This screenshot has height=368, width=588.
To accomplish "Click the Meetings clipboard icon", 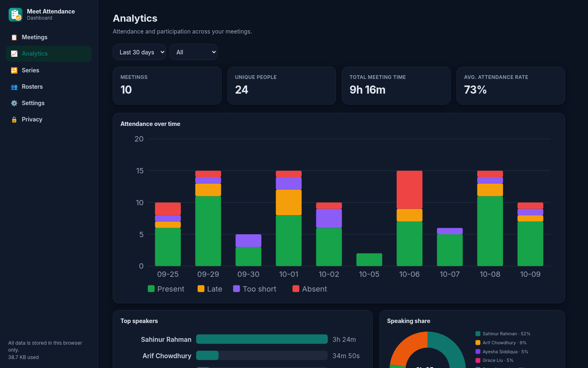I will point(14,37).
